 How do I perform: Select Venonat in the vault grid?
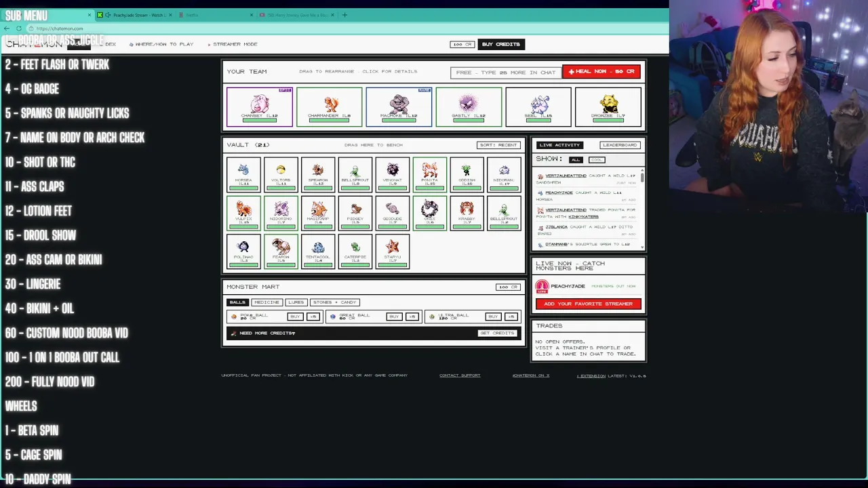393,175
